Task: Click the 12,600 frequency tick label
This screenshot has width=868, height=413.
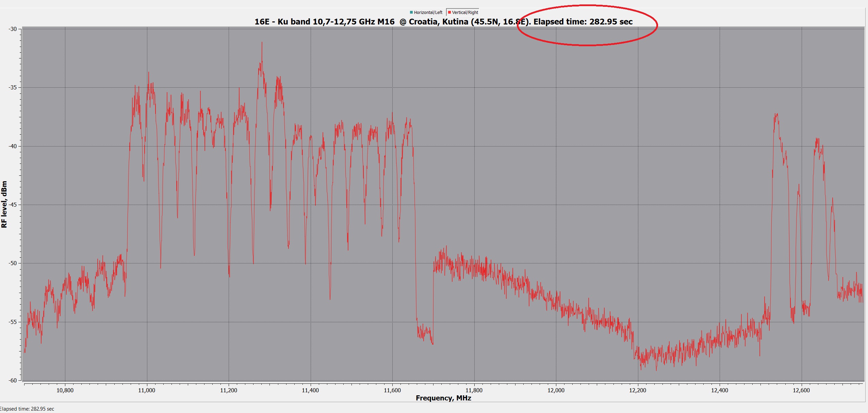Action: [801, 390]
